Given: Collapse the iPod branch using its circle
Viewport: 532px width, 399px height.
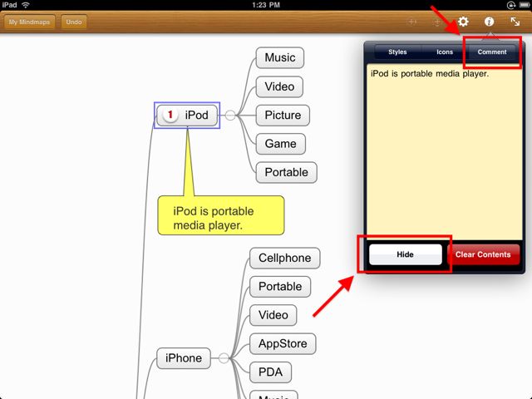Looking at the screenshot, I should (x=230, y=116).
